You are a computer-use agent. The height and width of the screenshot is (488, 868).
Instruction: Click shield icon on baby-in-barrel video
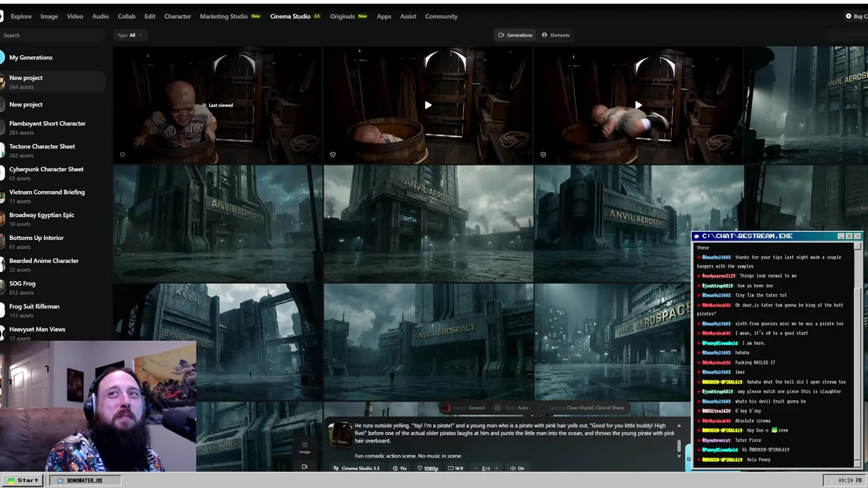332,155
